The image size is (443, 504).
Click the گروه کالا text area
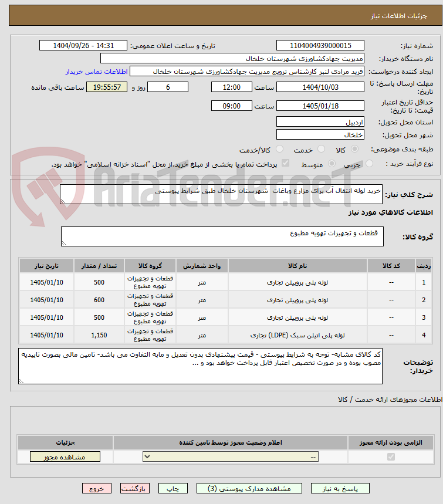tap(222, 236)
